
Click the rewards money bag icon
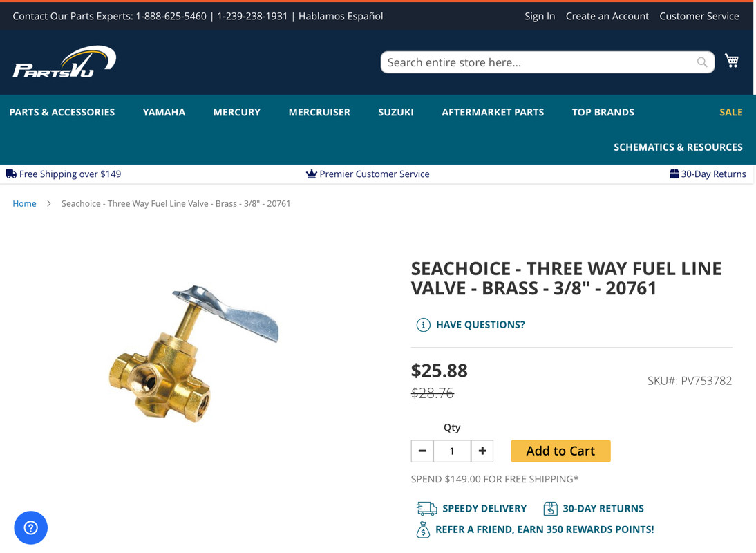click(423, 530)
